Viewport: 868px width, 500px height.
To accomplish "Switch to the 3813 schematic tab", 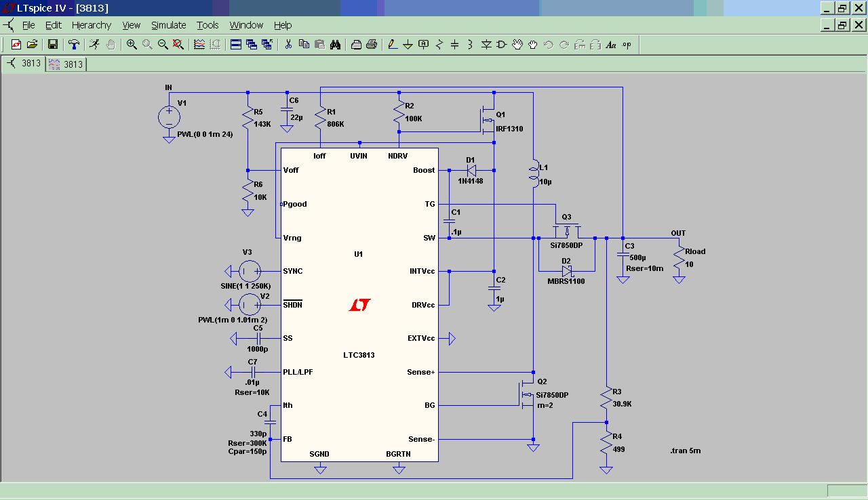I will (x=24, y=63).
